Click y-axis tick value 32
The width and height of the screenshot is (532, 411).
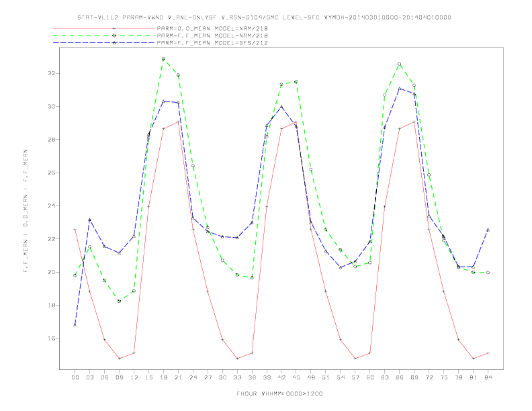click(x=51, y=73)
